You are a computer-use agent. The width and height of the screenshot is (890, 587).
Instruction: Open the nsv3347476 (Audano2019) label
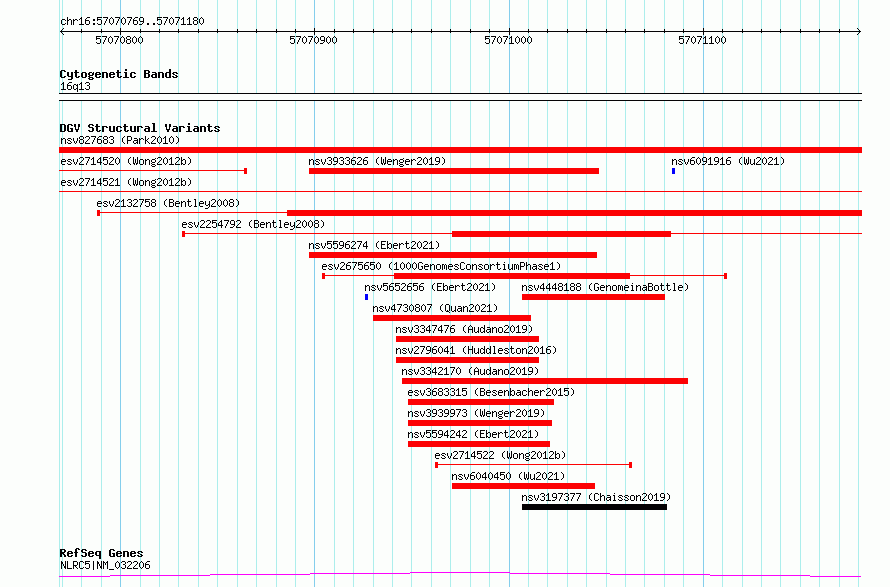tap(464, 329)
